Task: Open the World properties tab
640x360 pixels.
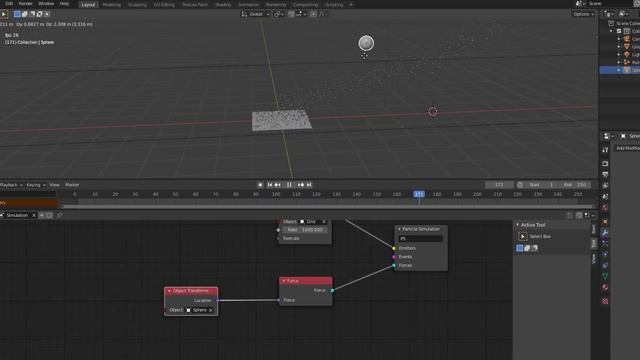Action: click(x=605, y=208)
